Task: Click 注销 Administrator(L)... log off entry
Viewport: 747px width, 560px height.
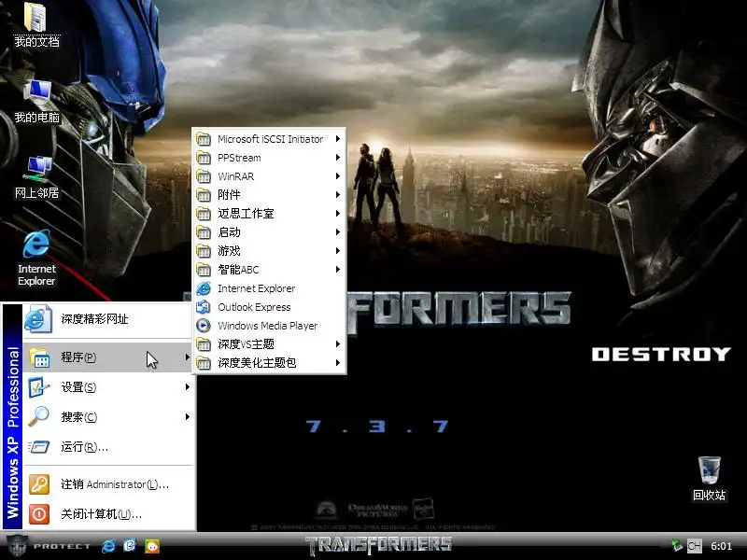Action: pyautogui.click(x=109, y=484)
